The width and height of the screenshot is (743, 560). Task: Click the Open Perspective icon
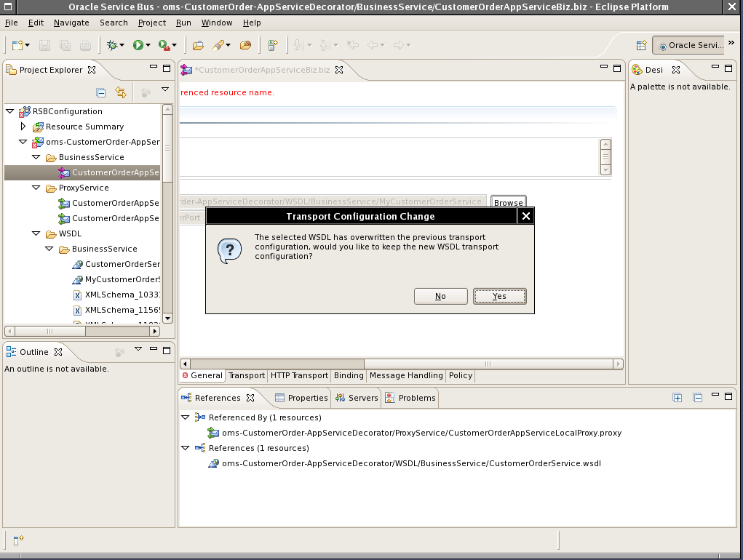[x=641, y=45]
